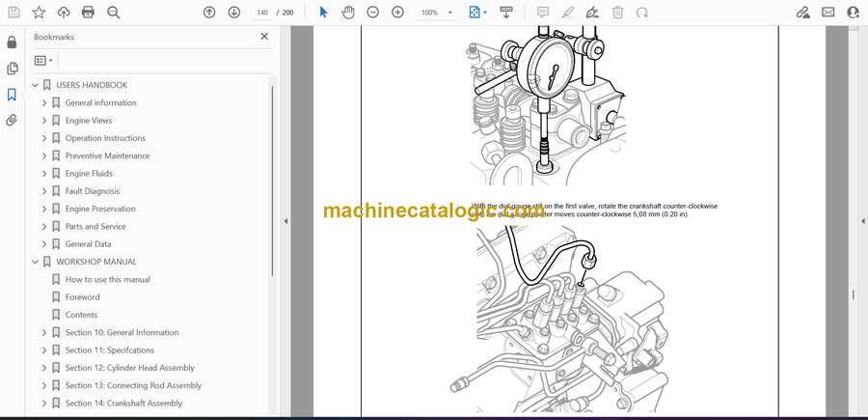Click the print file icon
The width and height of the screenshot is (868, 420).
coord(89,13)
